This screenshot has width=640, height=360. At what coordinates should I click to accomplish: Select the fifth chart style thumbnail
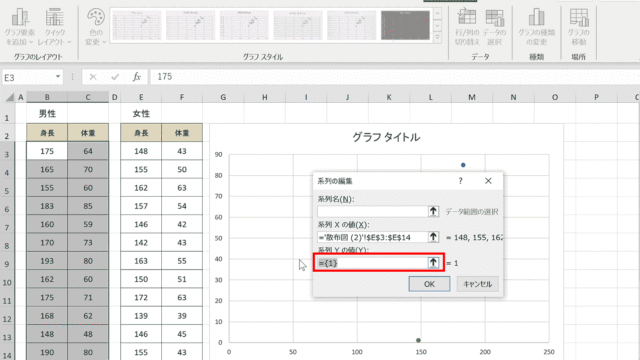pos(351,25)
